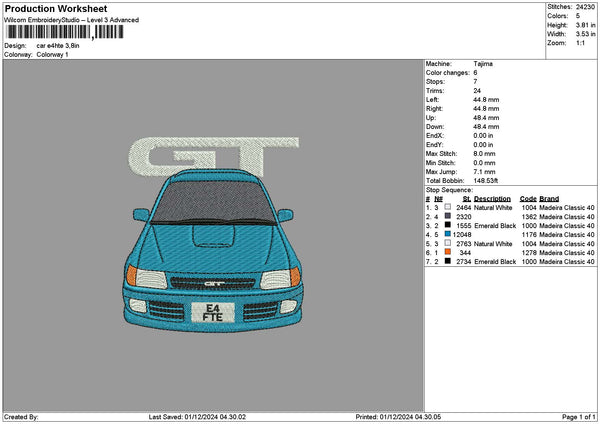
Task: Click the Natural White swatch in row 1
Action: pyautogui.click(x=447, y=207)
